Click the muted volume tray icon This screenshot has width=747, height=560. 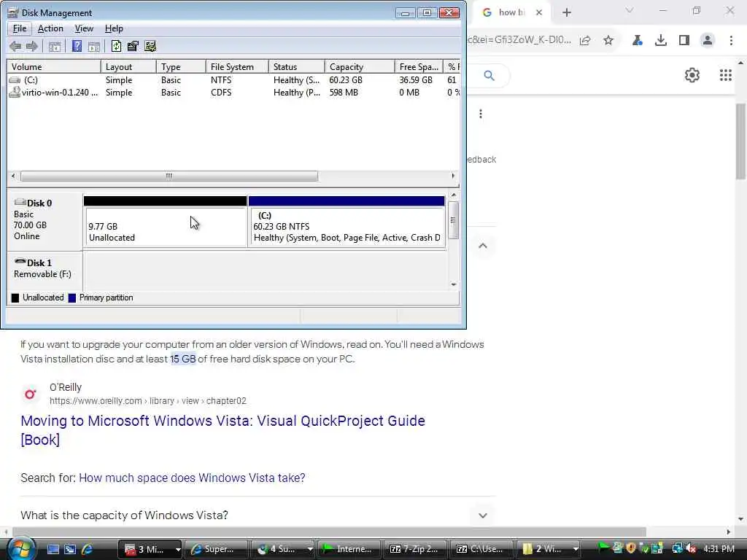point(692,549)
